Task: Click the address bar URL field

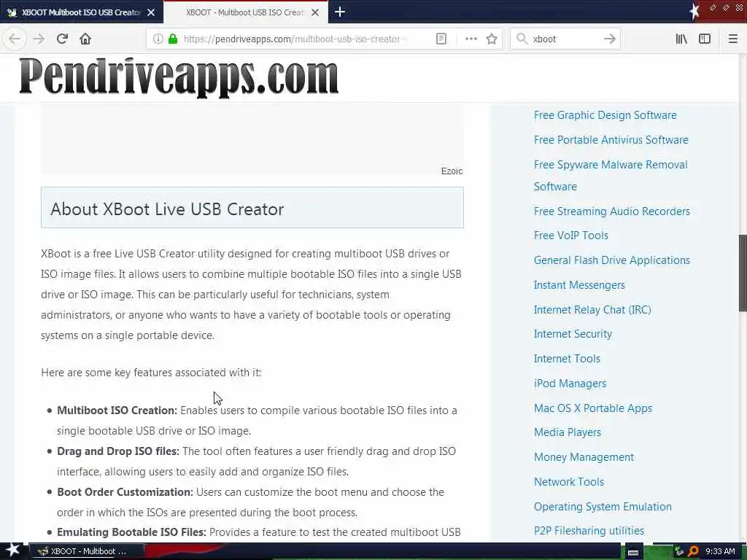Action: click(295, 39)
